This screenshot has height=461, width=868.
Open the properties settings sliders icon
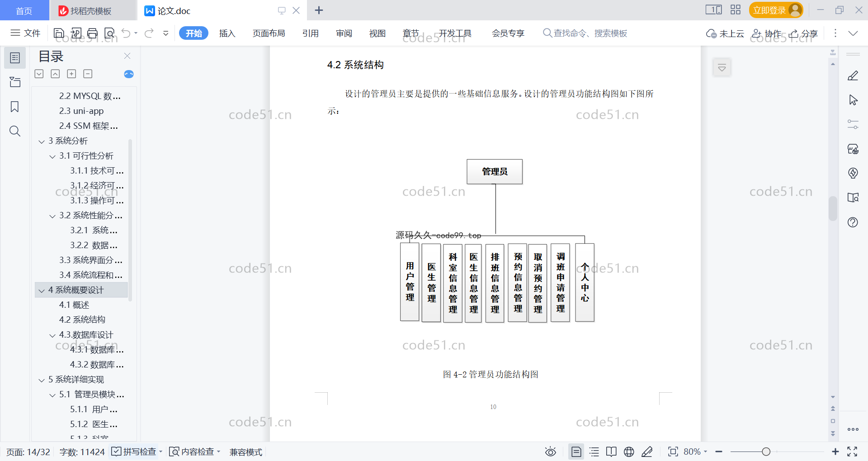pos(853,124)
